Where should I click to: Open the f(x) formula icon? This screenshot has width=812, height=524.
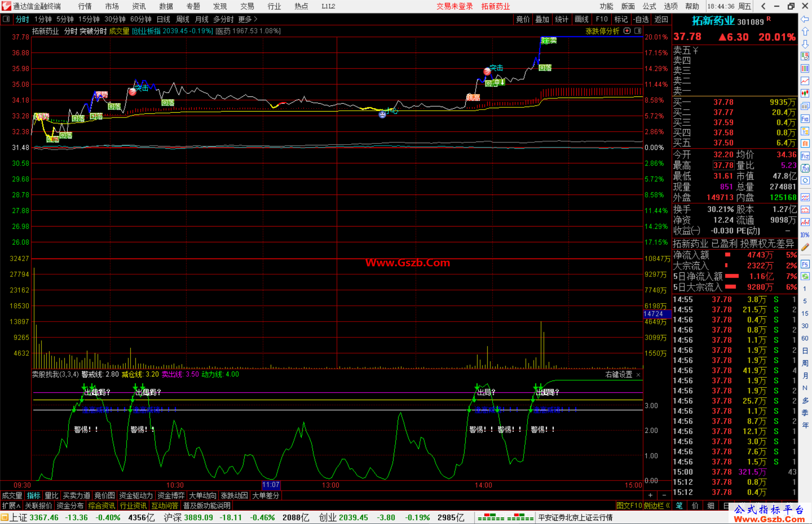[805, 168]
